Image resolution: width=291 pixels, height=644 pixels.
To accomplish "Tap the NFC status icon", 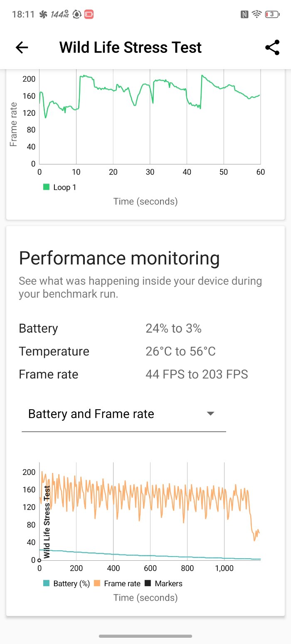I will [244, 15].
